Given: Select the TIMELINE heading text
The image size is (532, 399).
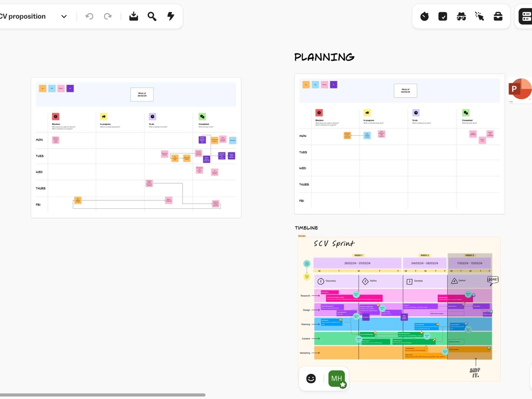Looking at the screenshot, I should (306, 228).
